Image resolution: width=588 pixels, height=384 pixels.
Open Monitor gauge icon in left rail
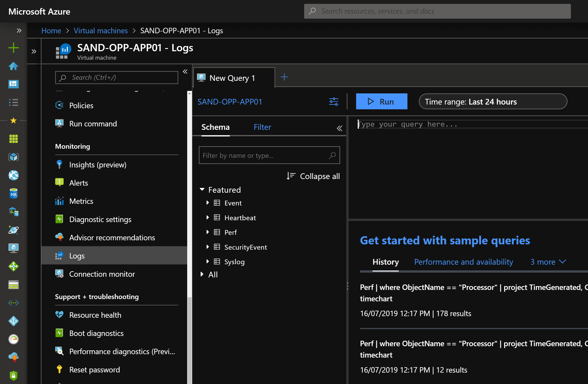point(13,339)
